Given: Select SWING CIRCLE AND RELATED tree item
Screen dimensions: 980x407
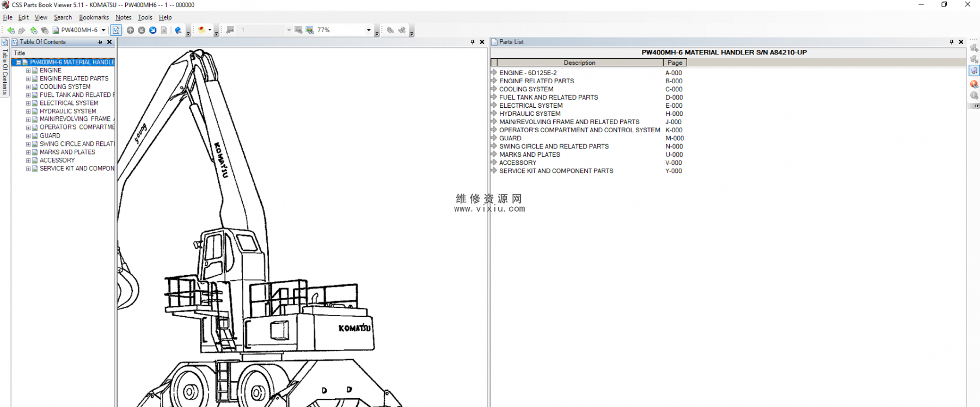Looking at the screenshot, I should [x=77, y=144].
